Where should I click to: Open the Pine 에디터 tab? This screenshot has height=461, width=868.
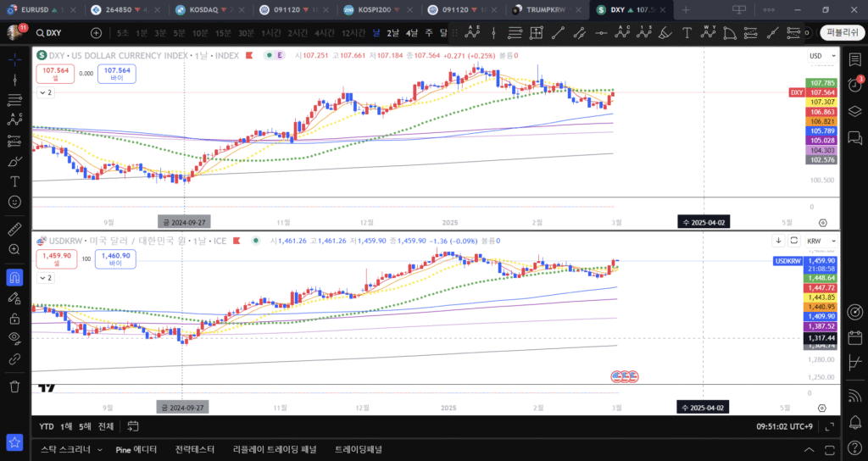point(136,449)
